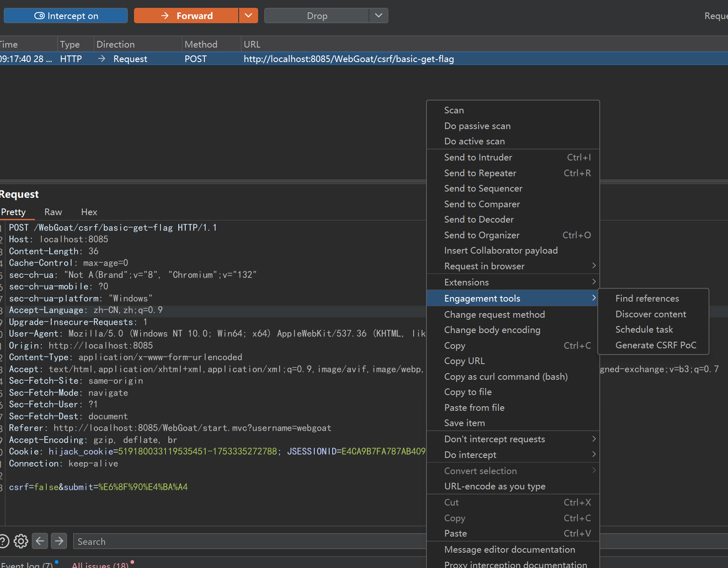Select Send to Sequencer
This screenshot has height=568, width=728.
(x=513, y=188)
